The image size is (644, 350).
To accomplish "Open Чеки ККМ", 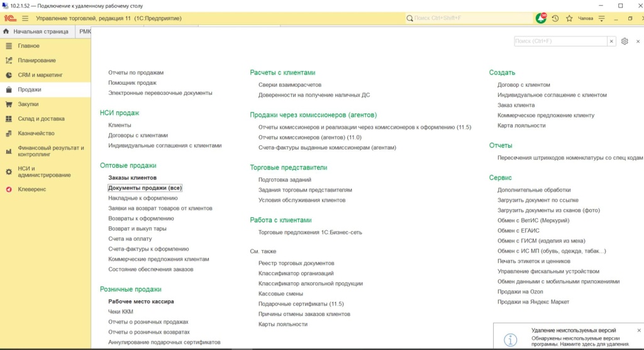I will 121,312.
